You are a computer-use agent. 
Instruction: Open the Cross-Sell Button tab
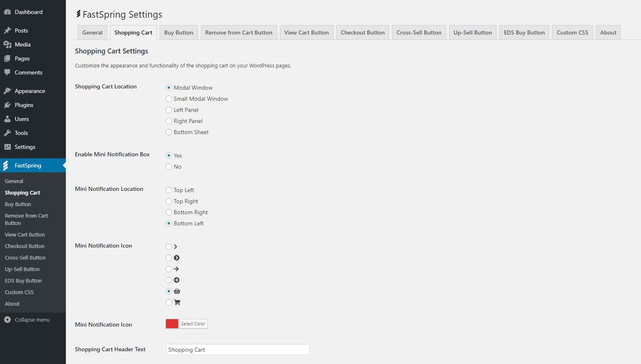click(419, 32)
